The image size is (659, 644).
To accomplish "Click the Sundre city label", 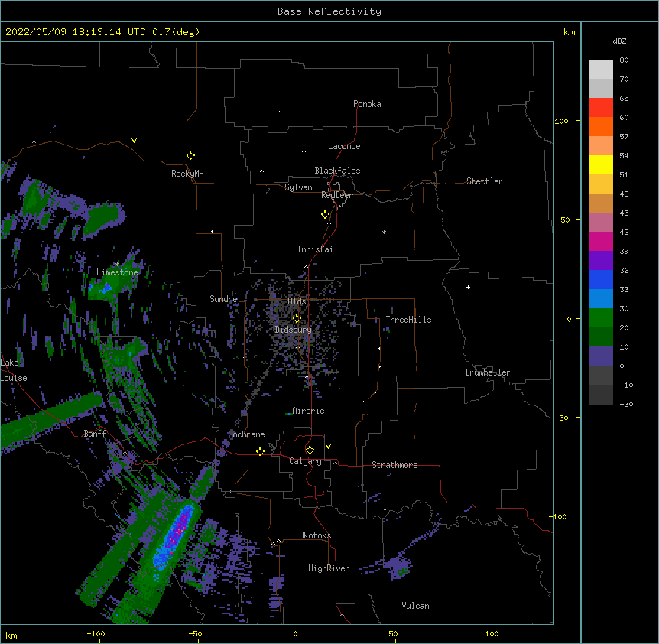I will (x=223, y=299).
